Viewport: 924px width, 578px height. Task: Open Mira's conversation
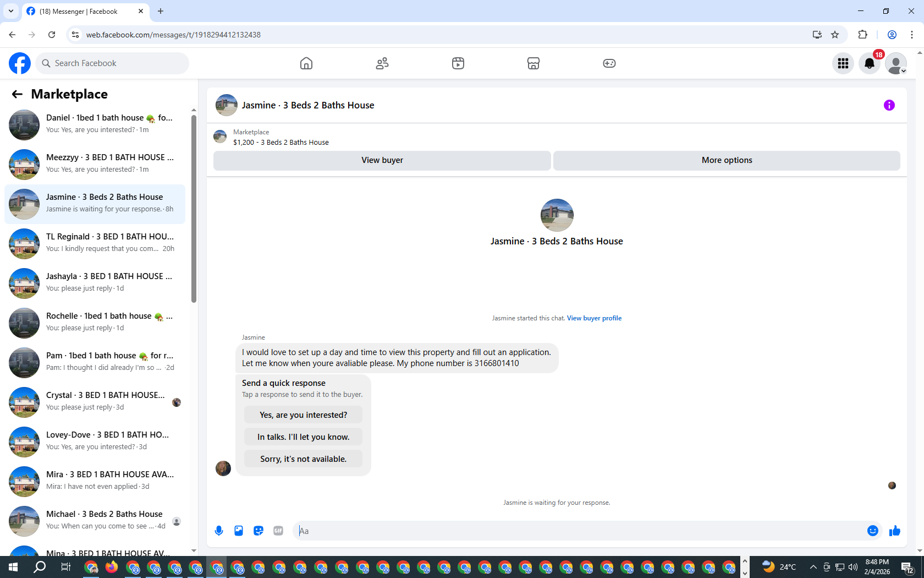(95, 482)
